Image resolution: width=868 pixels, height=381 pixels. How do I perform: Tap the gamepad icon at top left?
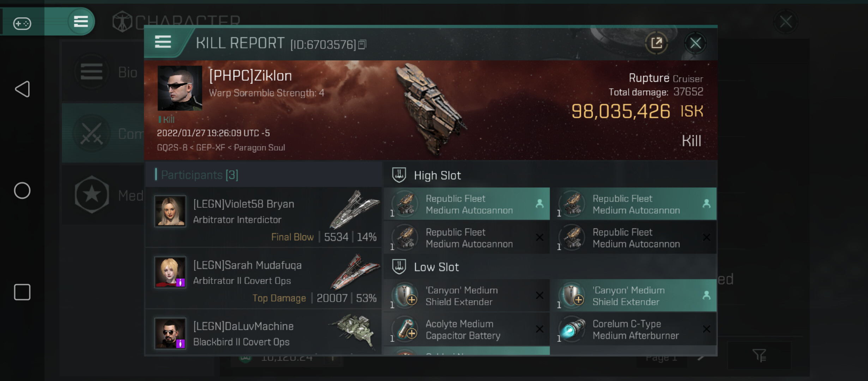pos(22,23)
